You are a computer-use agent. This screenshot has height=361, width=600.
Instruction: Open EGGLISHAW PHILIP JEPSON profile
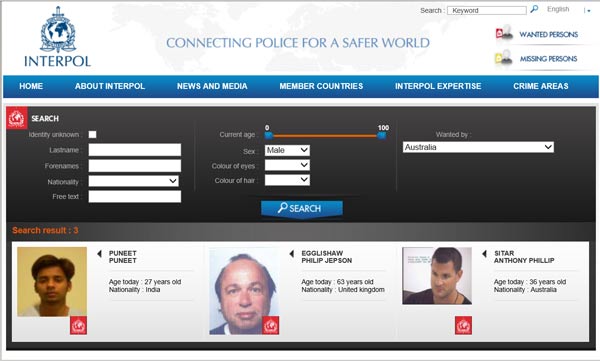326,257
